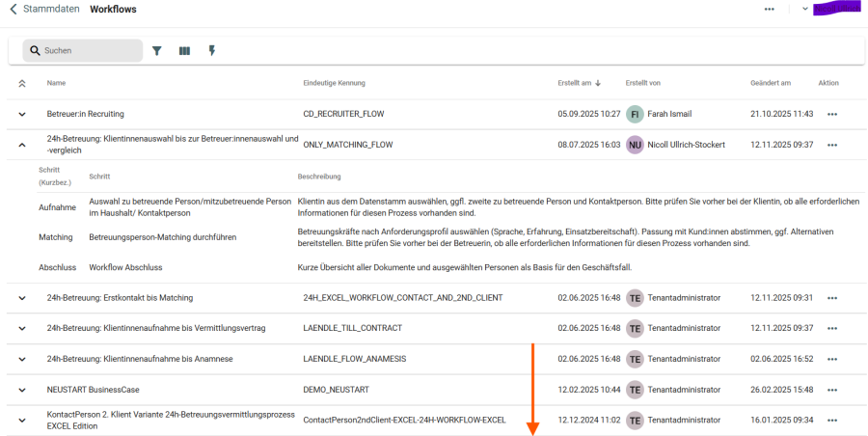
Task: Select the CD_RECRUITER_FLOW identifier text
Action: click(343, 114)
